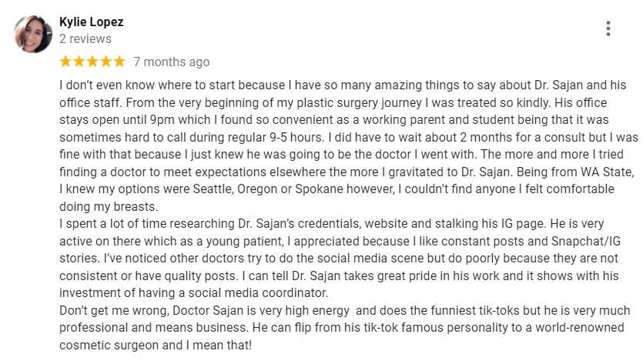Viewport: 643px width, 364px height.
Task: Open the reviewer name Kylie Lopez
Action: (x=91, y=22)
